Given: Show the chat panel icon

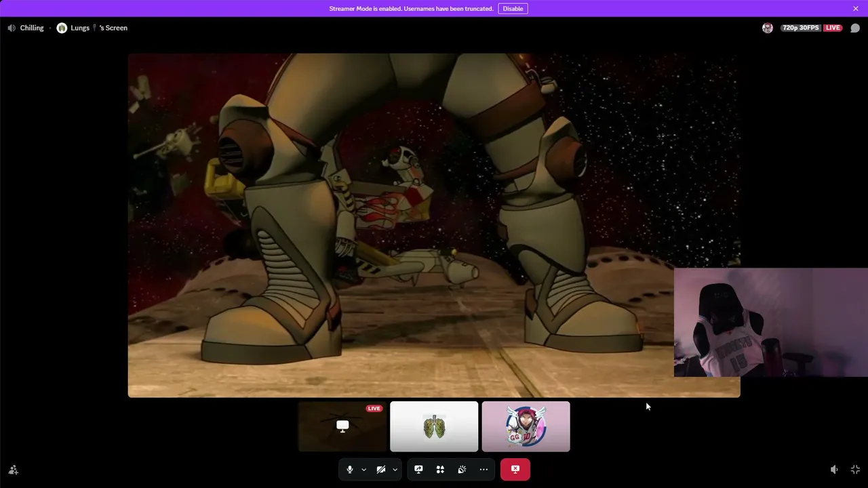Looking at the screenshot, I should click(x=855, y=28).
